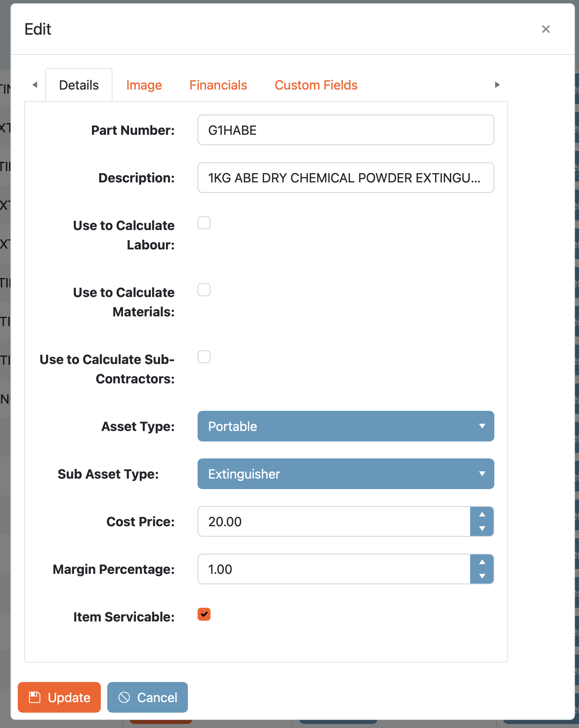Switch to the Image tab
The width and height of the screenshot is (579, 728).
[x=144, y=85]
